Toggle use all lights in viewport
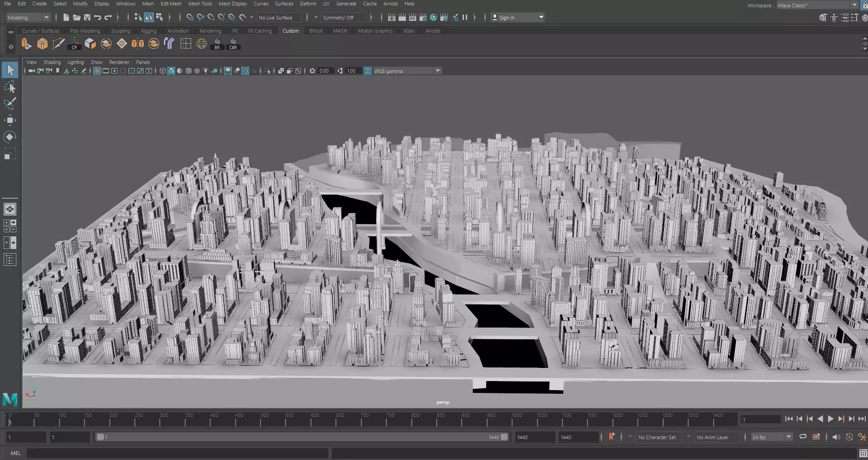The height and width of the screenshot is (460, 868). (206, 71)
